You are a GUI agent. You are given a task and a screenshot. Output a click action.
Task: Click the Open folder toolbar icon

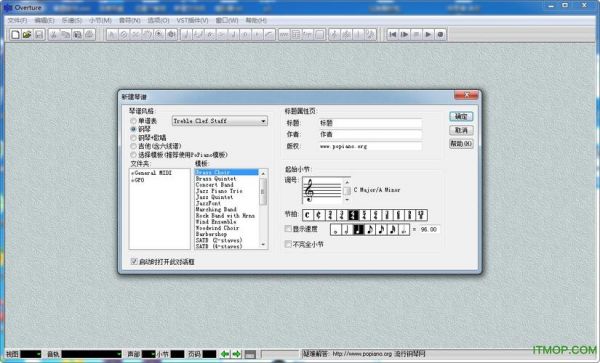[27, 35]
